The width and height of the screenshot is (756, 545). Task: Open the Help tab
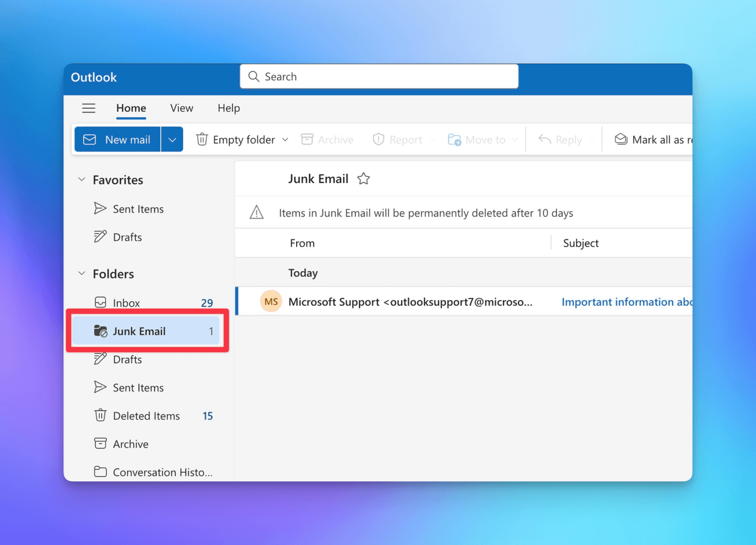(229, 108)
